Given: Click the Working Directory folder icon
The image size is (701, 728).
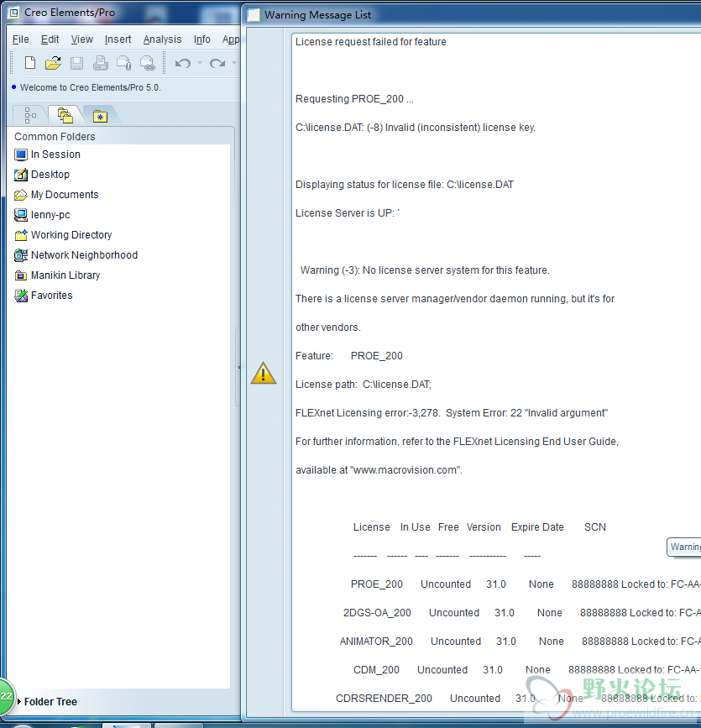Looking at the screenshot, I should click(21, 235).
